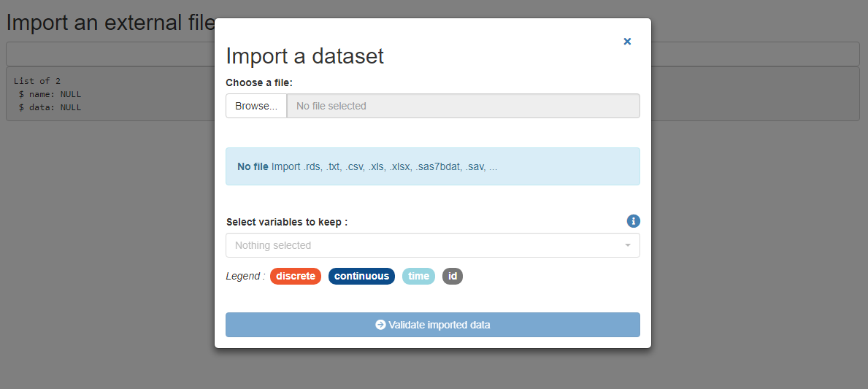
Task: Expand the variables selector caret arrow
Action: [627, 245]
